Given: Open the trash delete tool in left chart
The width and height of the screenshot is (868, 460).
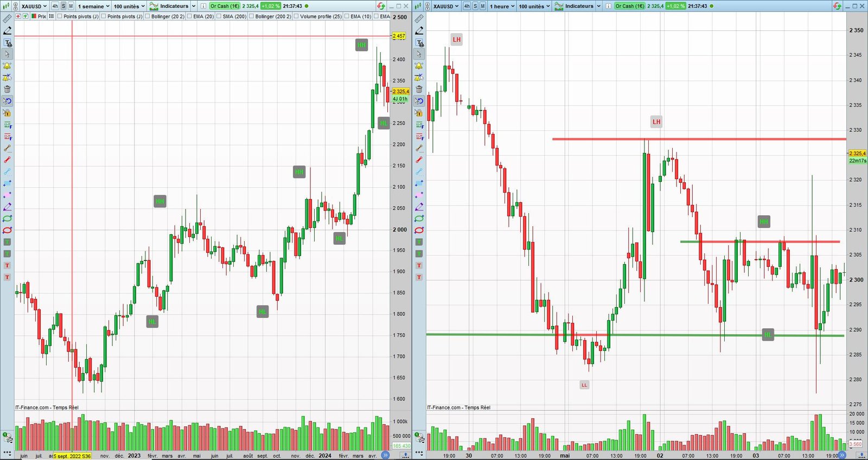Looking at the screenshot, I should click(x=7, y=90).
